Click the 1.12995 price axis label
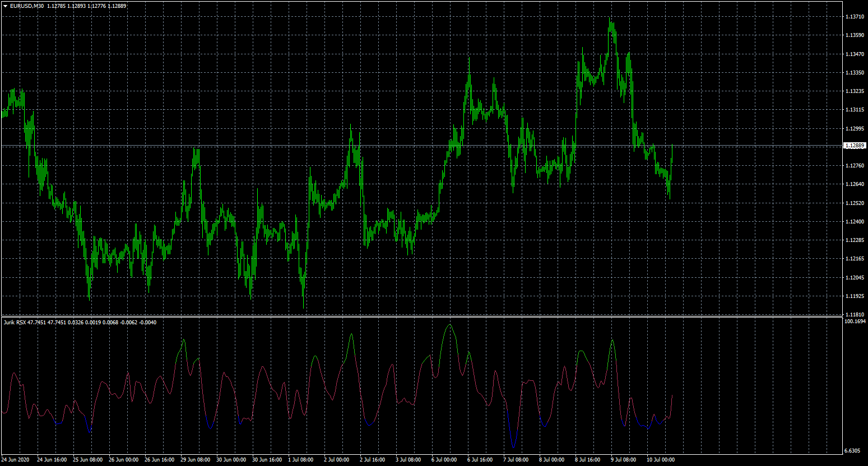The width and height of the screenshot is (868, 466). tap(854, 129)
